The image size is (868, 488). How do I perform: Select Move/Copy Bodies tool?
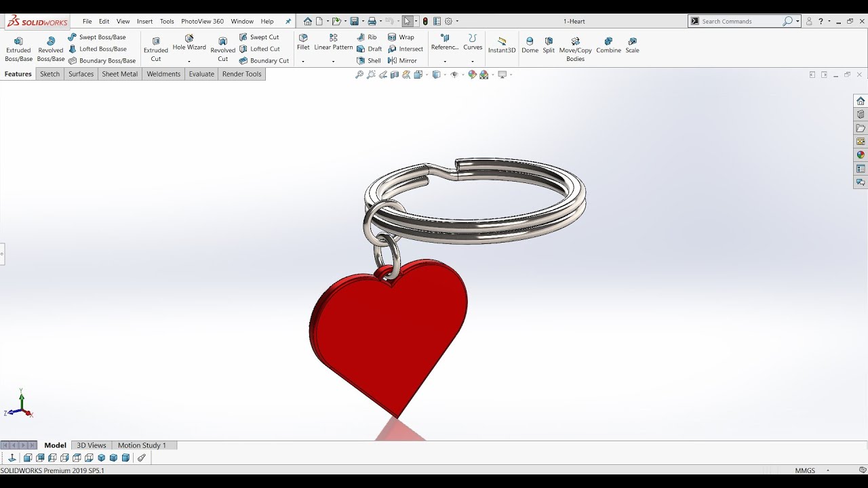coord(575,49)
